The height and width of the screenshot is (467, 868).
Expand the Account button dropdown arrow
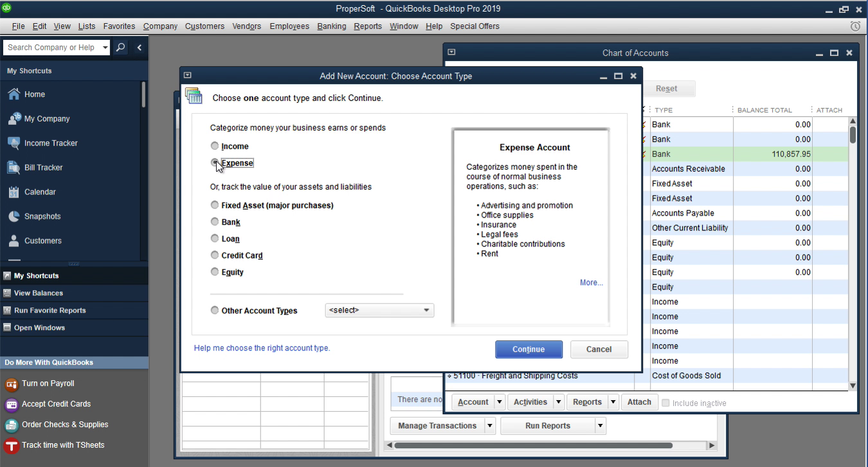[x=500, y=402]
